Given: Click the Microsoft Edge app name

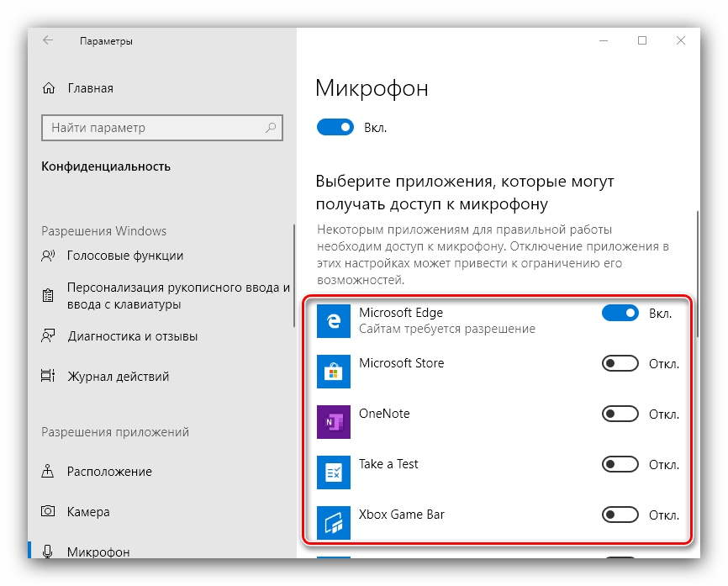Looking at the screenshot, I should pyautogui.click(x=401, y=313).
